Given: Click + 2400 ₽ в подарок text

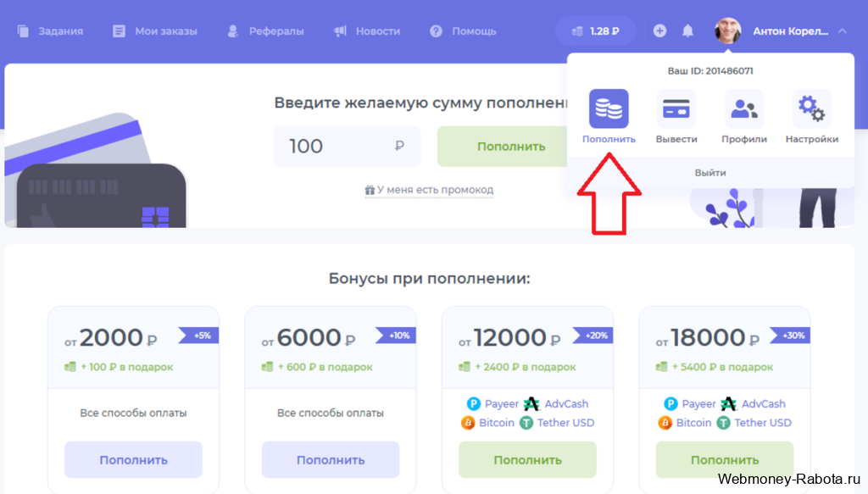Looking at the screenshot, I should tap(526, 367).
